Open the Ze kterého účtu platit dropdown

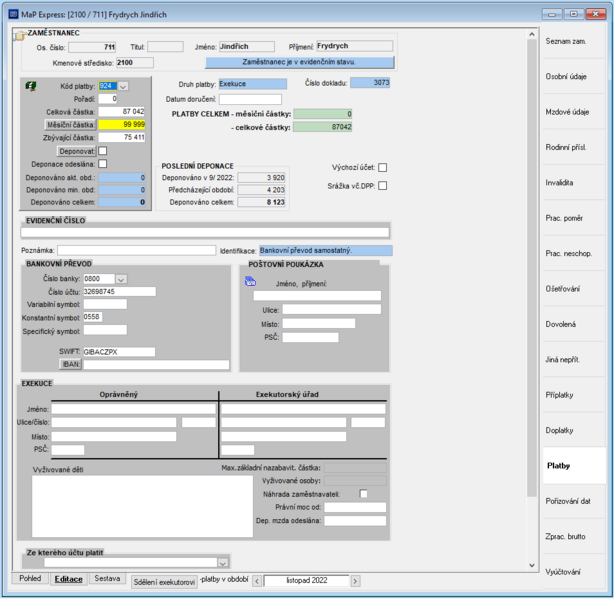[x=223, y=563]
